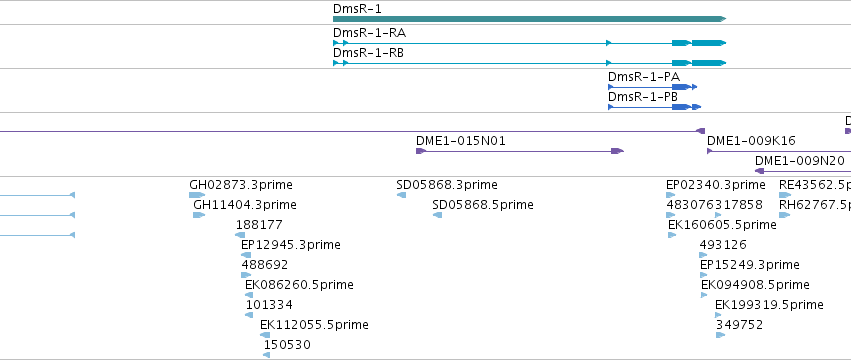The image size is (851, 360).
Task: Select the DmsR-1 gene bar
Action: [x=529, y=19]
